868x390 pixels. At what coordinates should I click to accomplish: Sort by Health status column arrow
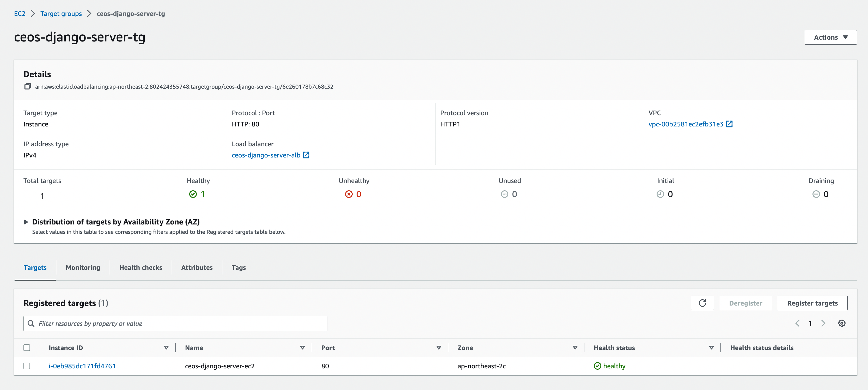(711, 348)
